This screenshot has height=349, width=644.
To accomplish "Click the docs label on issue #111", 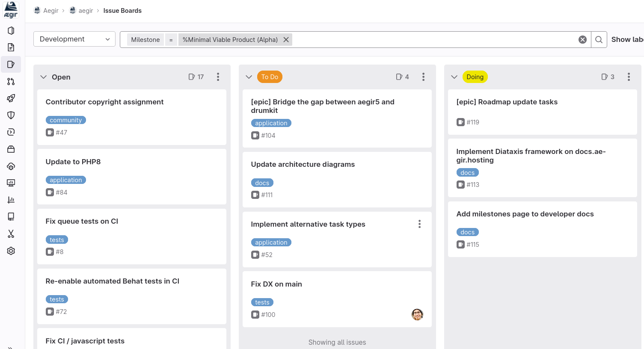I will pos(262,183).
